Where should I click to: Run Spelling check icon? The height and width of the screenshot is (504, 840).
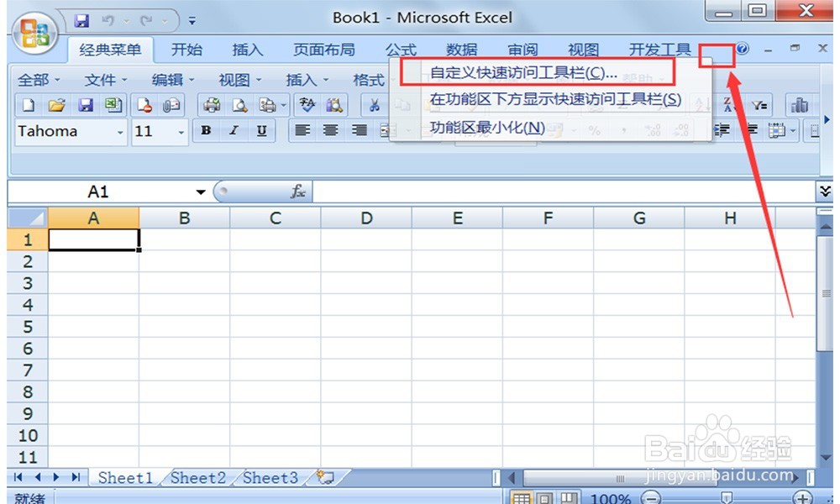pos(307,105)
